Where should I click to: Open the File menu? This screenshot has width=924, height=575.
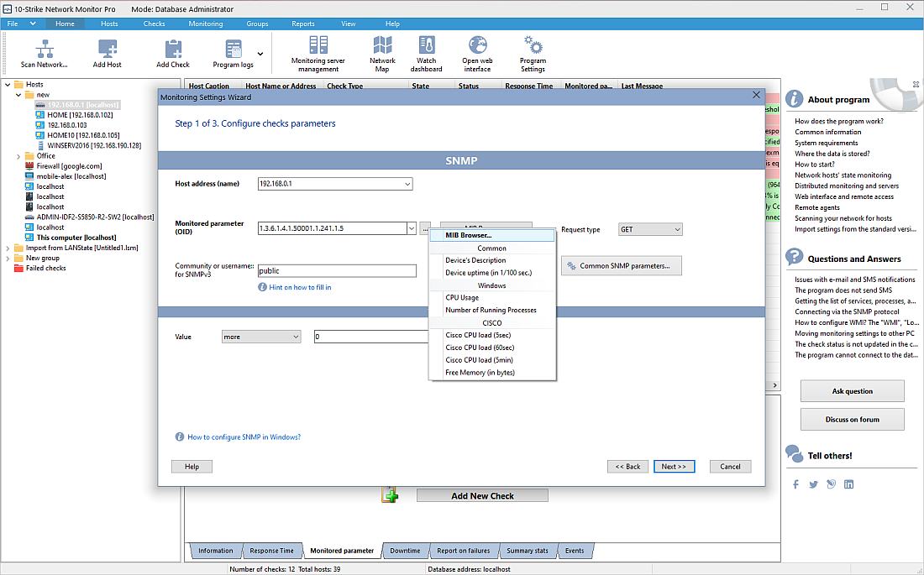13,24
